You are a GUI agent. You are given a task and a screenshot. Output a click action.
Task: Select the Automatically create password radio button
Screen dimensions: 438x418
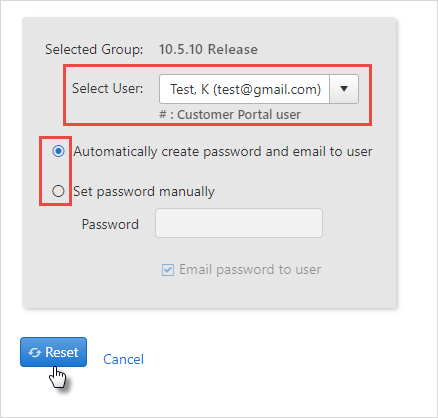(58, 151)
